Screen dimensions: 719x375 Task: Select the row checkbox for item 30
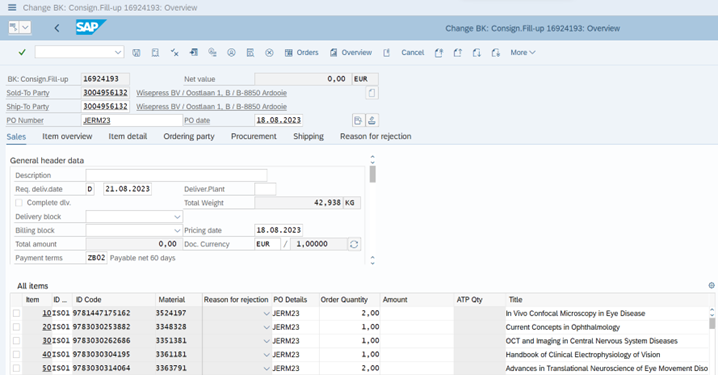coord(17,341)
